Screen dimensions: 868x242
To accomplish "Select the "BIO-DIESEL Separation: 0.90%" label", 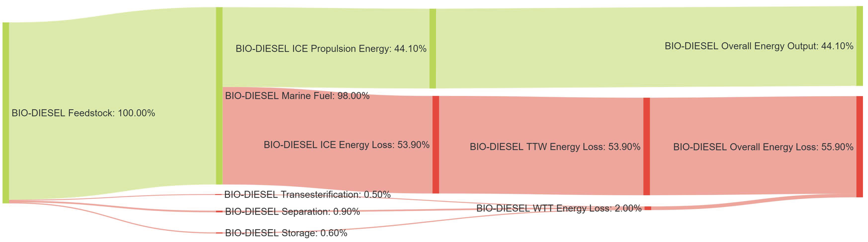I will point(293,212).
